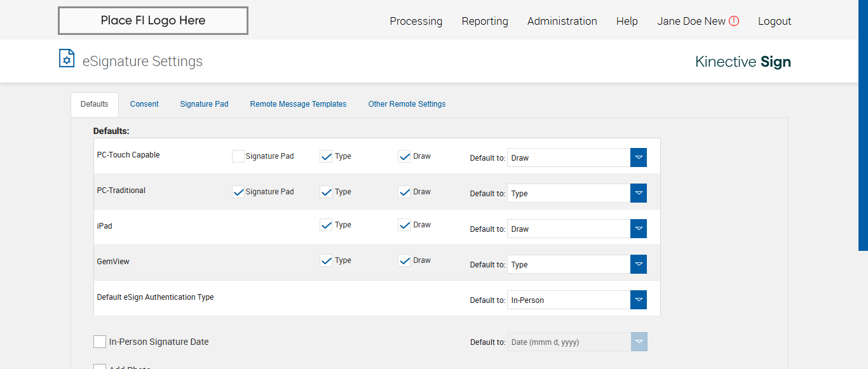Toggle the In-Person Signature Date checkbox
The height and width of the screenshot is (369, 868).
point(100,342)
